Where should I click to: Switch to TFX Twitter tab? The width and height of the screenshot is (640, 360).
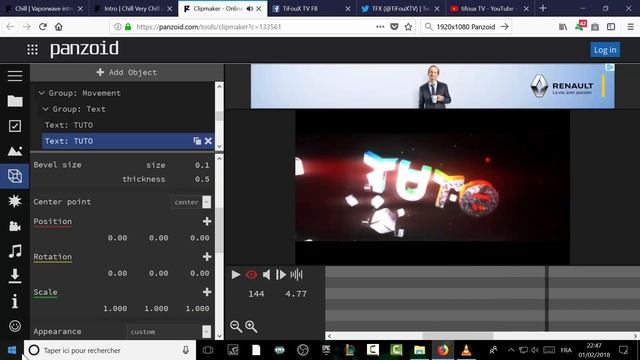click(x=400, y=9)
